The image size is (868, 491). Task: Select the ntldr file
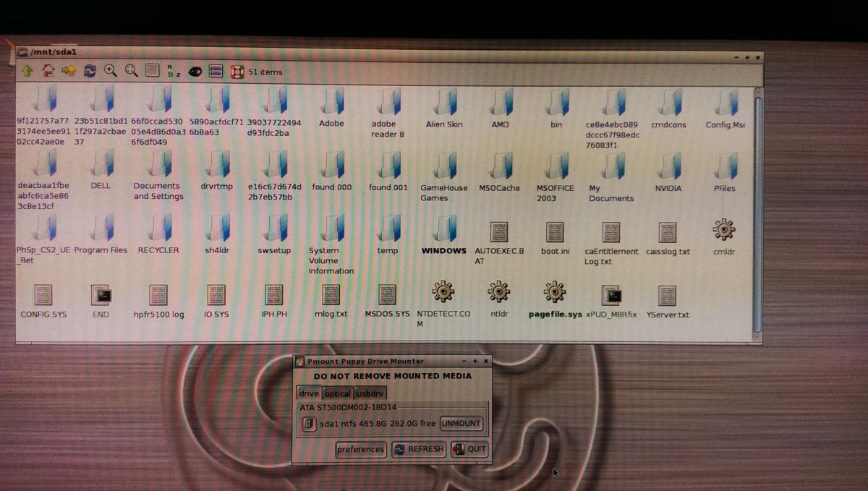(x=499, y=300)
